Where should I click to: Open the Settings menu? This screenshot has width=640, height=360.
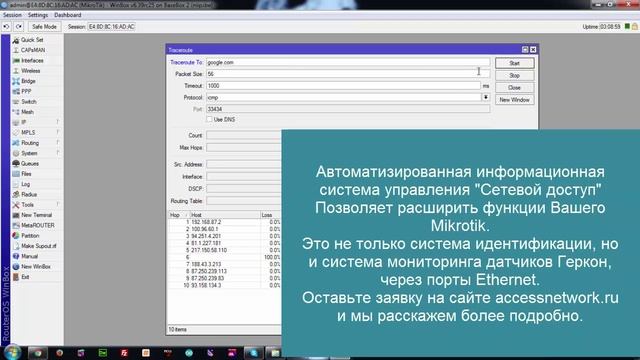click(38, 15)
